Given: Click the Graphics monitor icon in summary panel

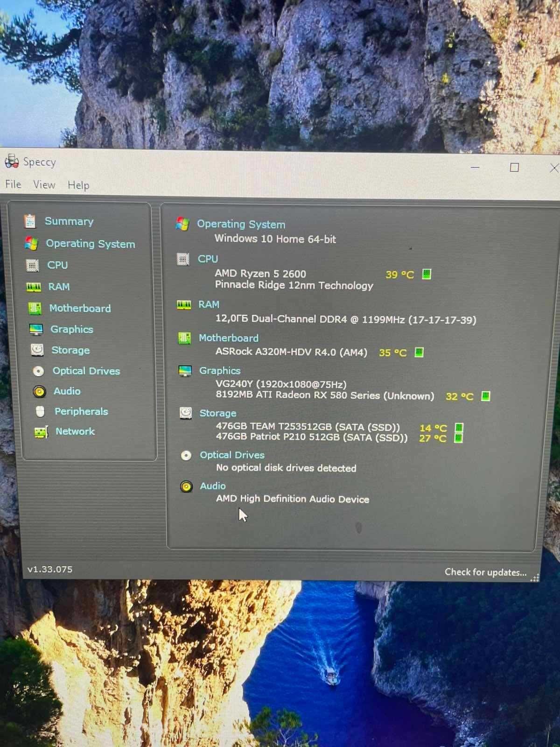Looking at the screenshot, I should pos(185,371).
